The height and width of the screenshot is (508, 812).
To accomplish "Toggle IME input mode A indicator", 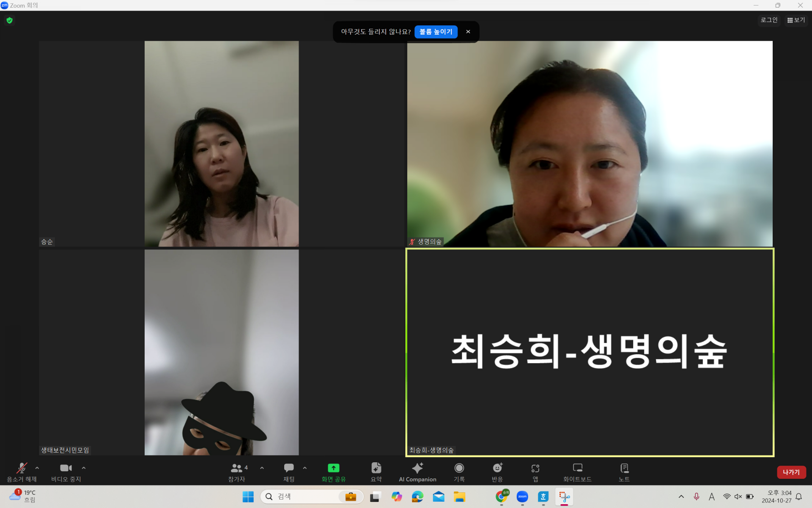I will [x=712, y=497].
